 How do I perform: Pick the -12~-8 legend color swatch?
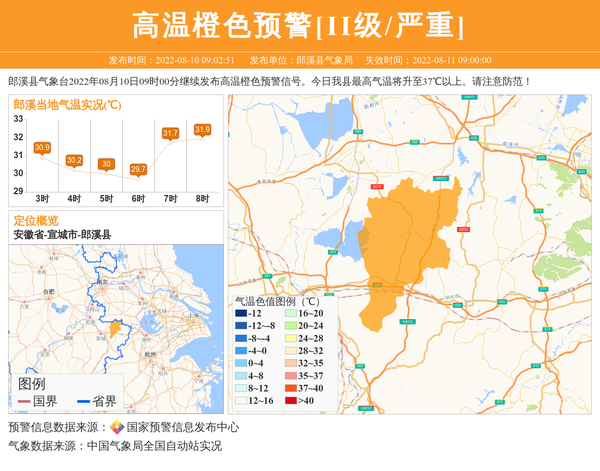coord(241,326)
